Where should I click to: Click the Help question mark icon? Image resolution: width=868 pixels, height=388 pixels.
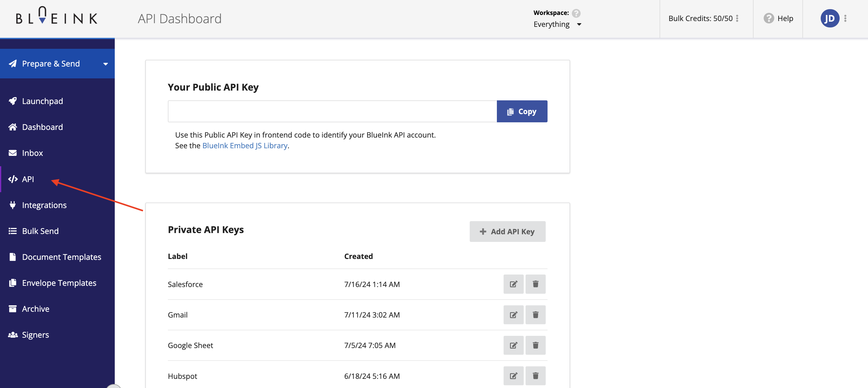pos(769,18)
